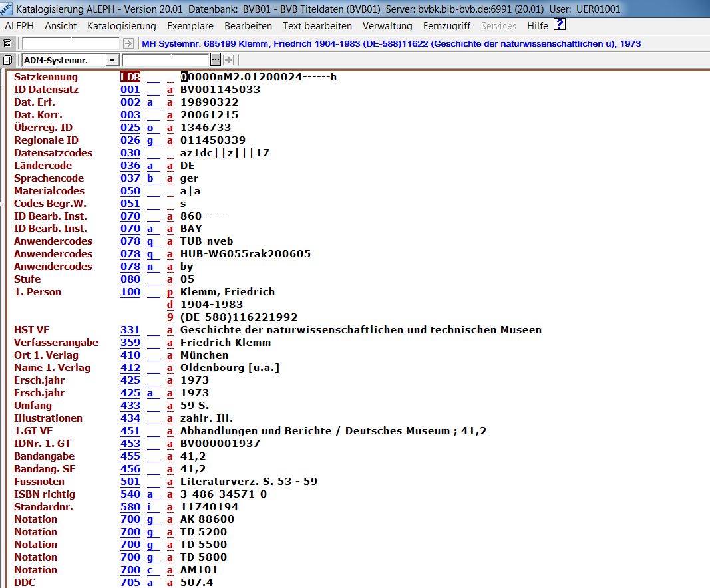Screen dimensions: 710x588
Task: Open the Verwaltung menu
Action: click(387, 26)
